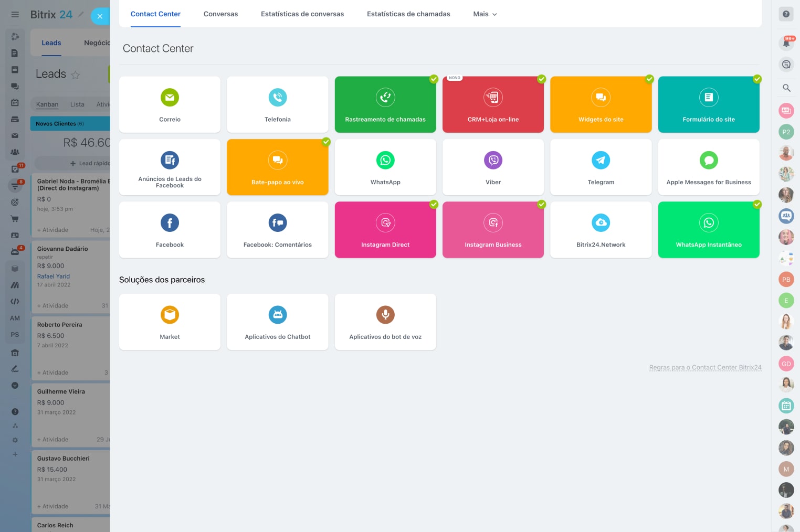Open the help question mark icon
The width and height of the screenshot is (800, 532).
(x=786, y=14)
